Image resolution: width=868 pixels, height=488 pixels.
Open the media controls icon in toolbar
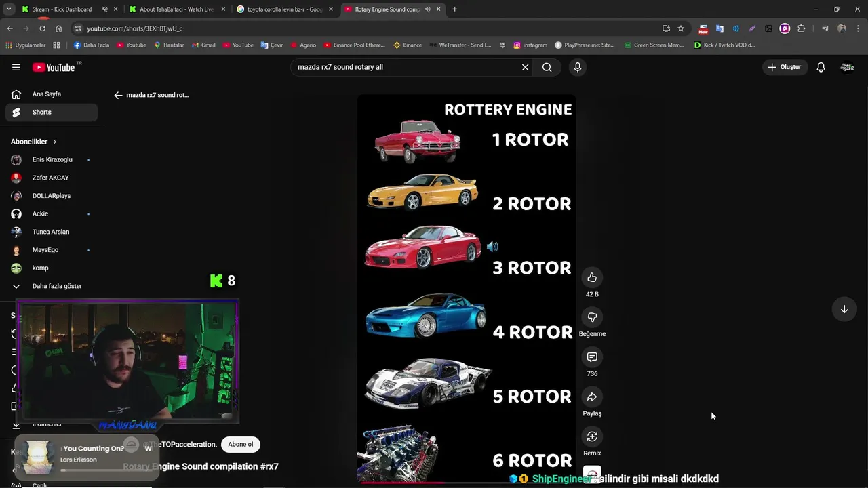pyautogui.click(x=825, y=28)
